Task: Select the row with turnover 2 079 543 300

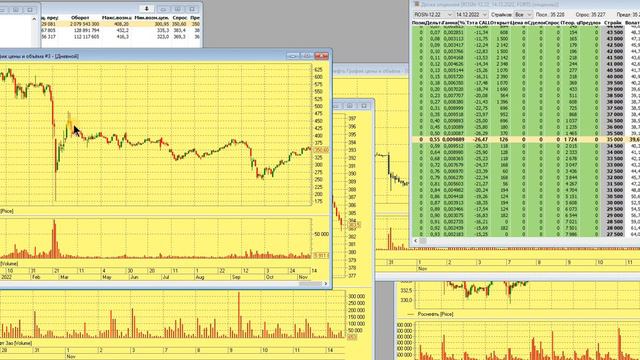Action: 121,24
